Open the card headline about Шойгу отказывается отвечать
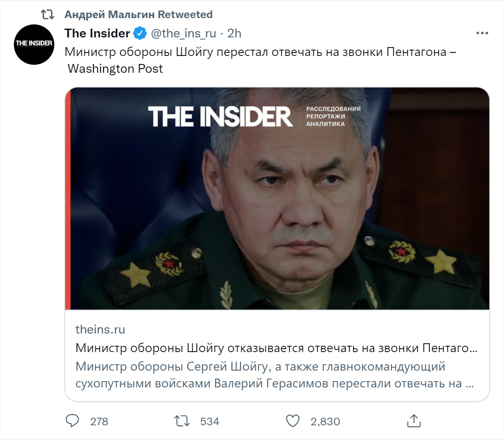The image size is (504, 440). [276, 348]
